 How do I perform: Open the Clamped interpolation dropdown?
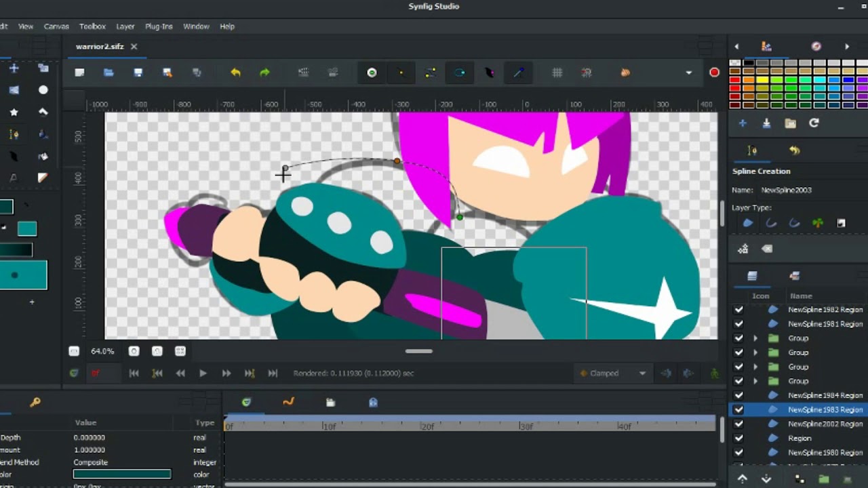[x=614, y=373]
